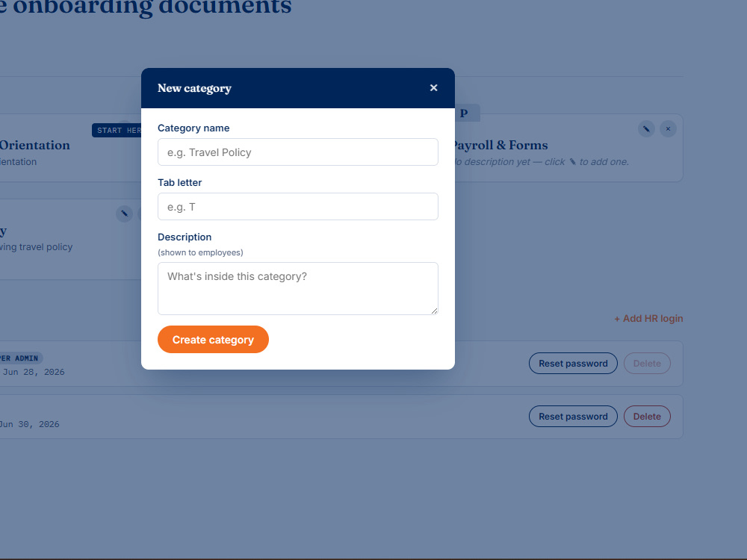Reset password for the super admin row
Image resolution: width=747 pixels, height=560 pixels.
click(573, 364)
